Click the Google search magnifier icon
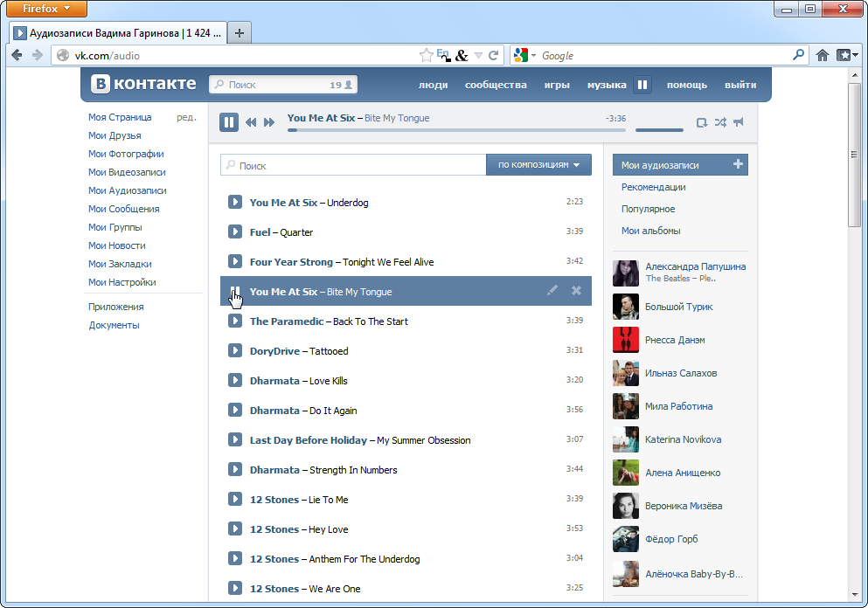This screenshot has width=868, height=608. (798, 55)
